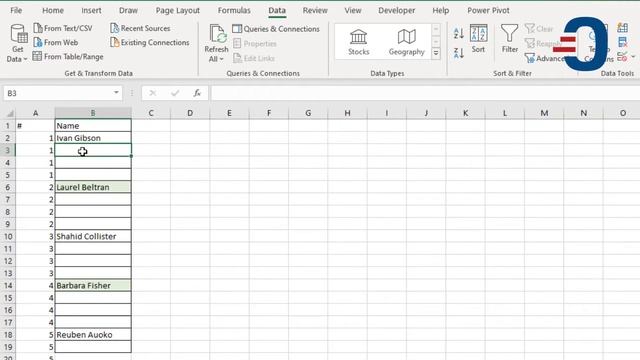The width and height of the screenshot is (640, 360).
Task: Click the formula bar Enter checkmark
Action: [x=175, y=93]
